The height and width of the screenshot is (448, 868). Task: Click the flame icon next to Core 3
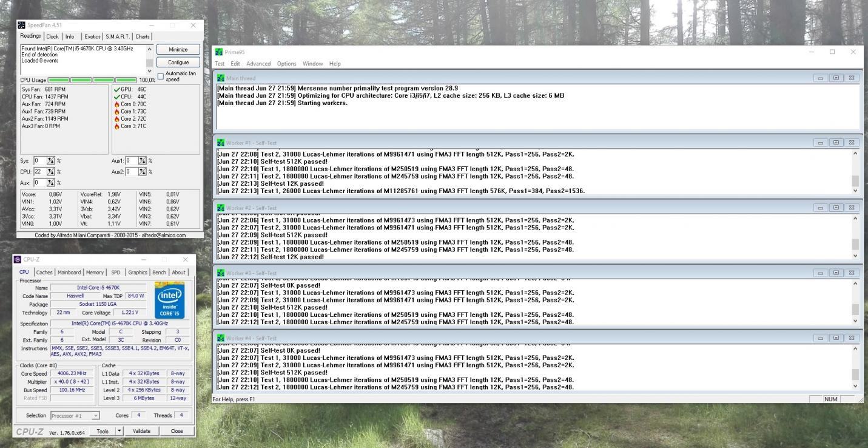click(x=116, y=126)
